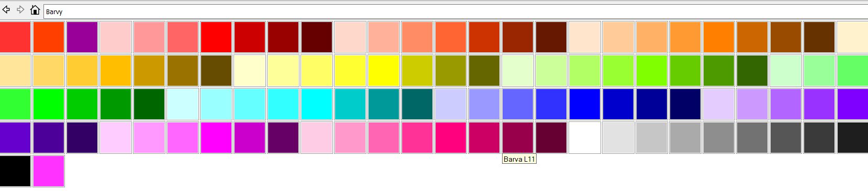Choose the vivid hot pink swatch

pyautogui.click(x=451, y=138)
